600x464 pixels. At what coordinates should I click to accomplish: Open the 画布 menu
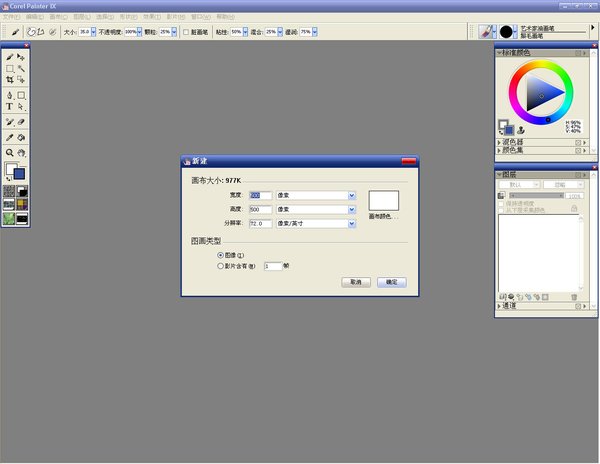58,17
